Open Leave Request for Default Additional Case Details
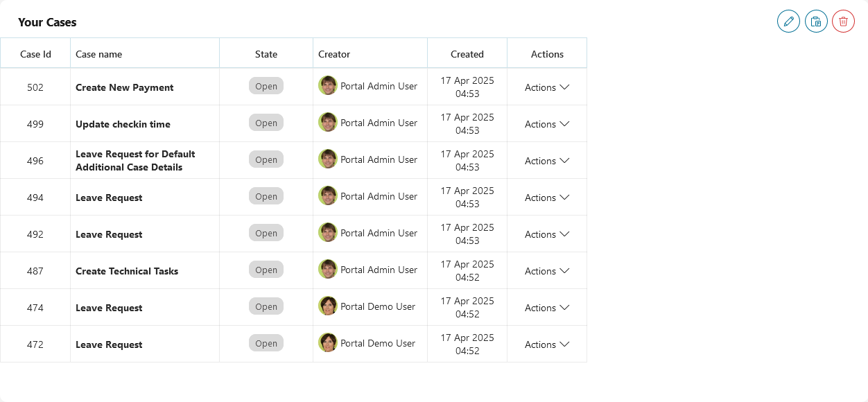Viewport: 868px width, 402px height. [x=135, y=161]
